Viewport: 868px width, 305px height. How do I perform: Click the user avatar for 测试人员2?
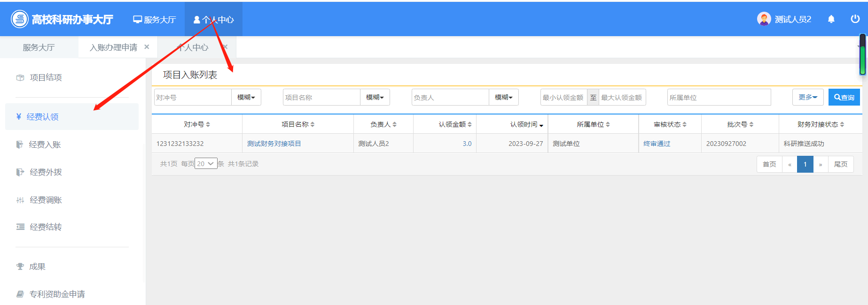[x=764, y=19]
